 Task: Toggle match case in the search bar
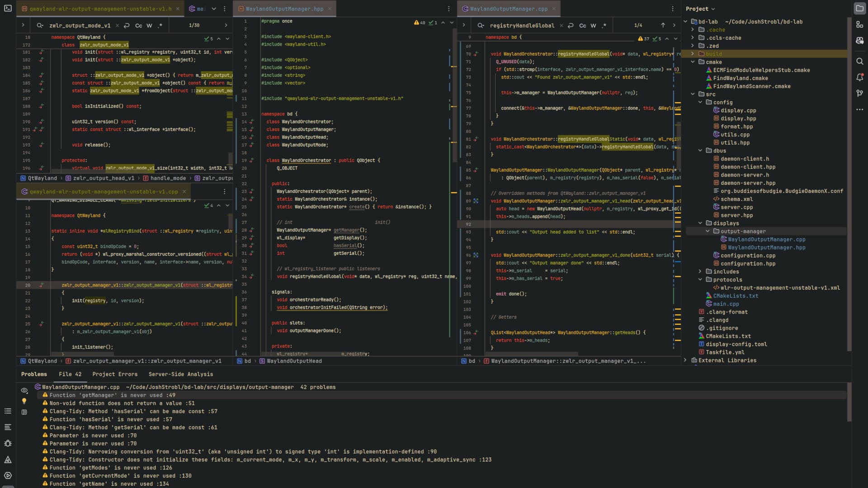click(139, 25)
